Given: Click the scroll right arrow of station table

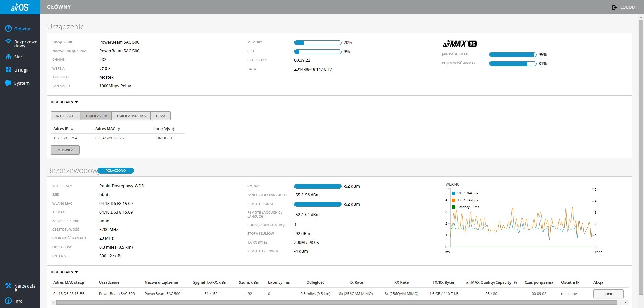Looking at the screenshot, I should [x=626, y=302].
